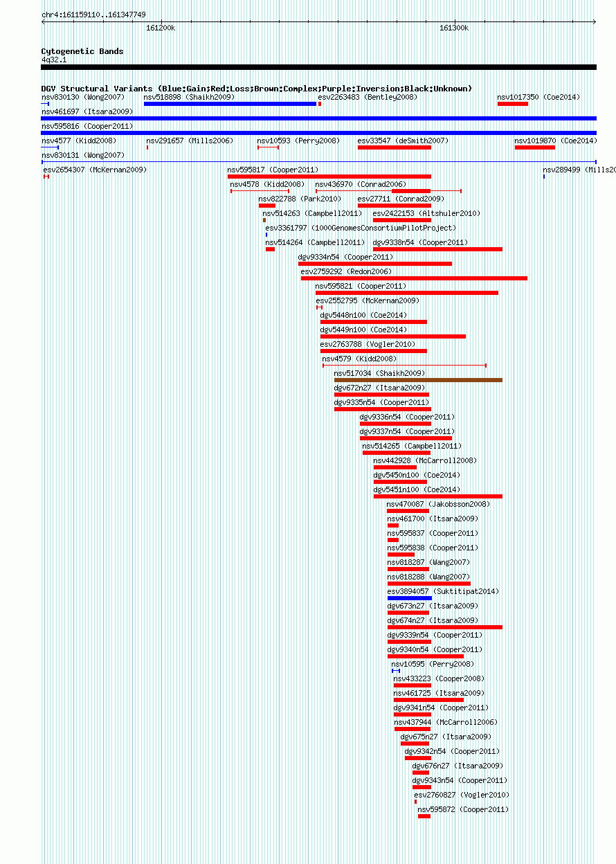Select the brown complex bar under nsv517034
Screen dimensions: 616x864
point(418,380)
